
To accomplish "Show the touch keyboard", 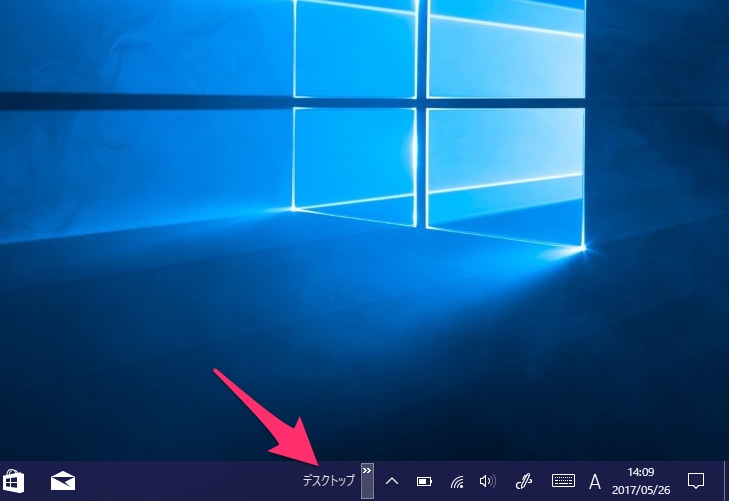I will pyautogui.click(x=563, y=481).
